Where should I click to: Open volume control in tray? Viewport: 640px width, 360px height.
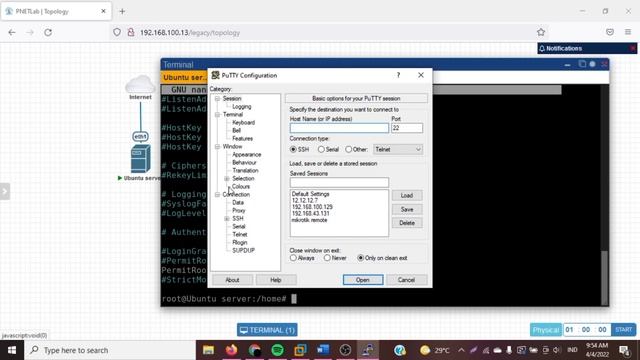(x=556, y=350)
